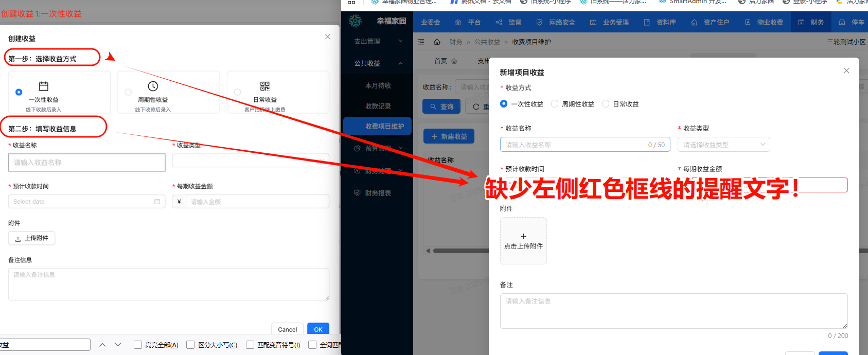Open the 请选择收益类型 dropdown

pyautogui.click(x=723, y=145)
